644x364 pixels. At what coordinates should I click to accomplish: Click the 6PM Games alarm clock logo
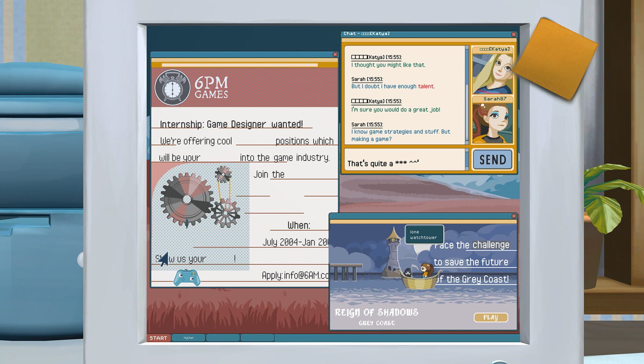tap(172, 88)
